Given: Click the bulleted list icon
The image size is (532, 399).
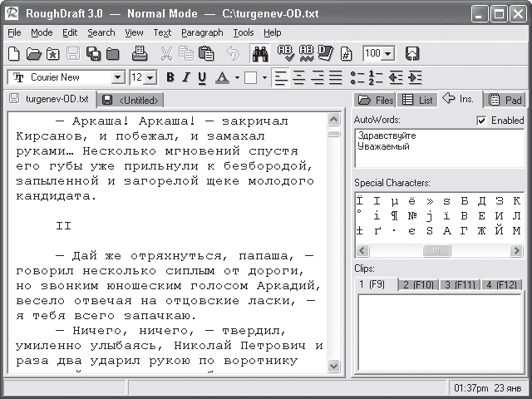Looking at the screenshot, I should (357, 77).
